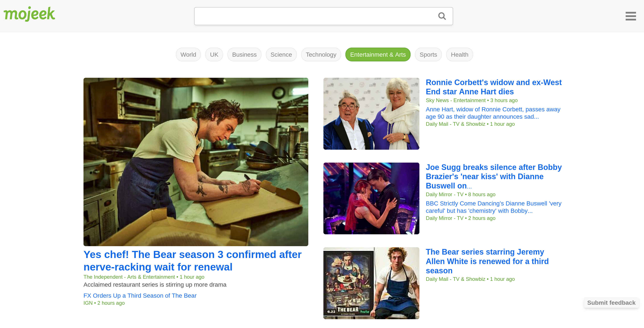Click the chef in kitchen lead photo

click(x=195, y=162)
